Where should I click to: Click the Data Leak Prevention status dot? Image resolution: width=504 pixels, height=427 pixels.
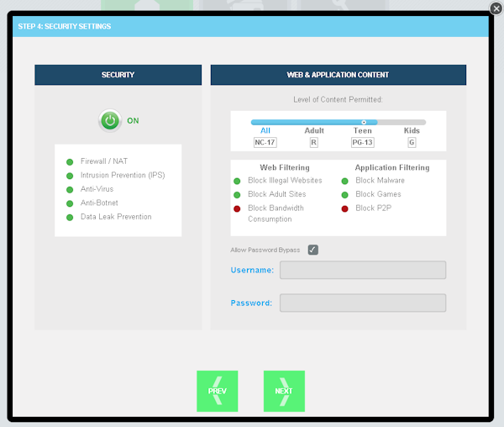tap(70, 218)
